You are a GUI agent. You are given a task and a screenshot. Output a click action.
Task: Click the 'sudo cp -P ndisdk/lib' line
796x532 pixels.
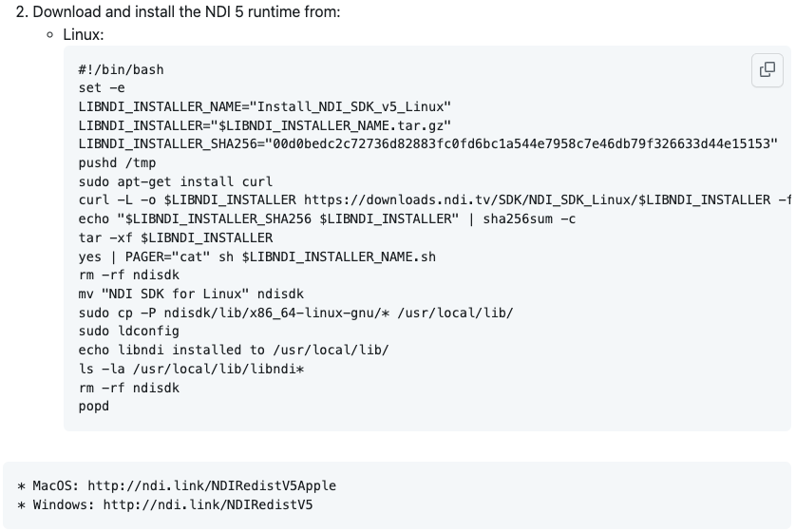296,313
